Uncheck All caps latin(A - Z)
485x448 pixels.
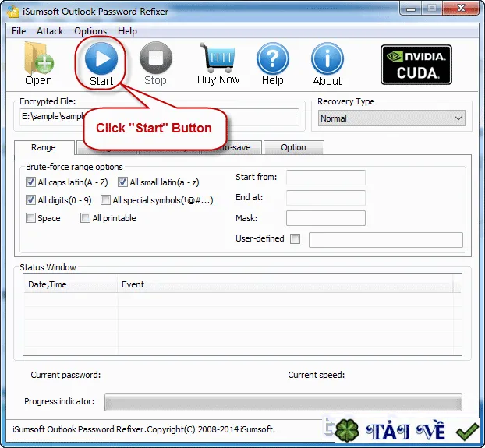[x=30, y=182]
